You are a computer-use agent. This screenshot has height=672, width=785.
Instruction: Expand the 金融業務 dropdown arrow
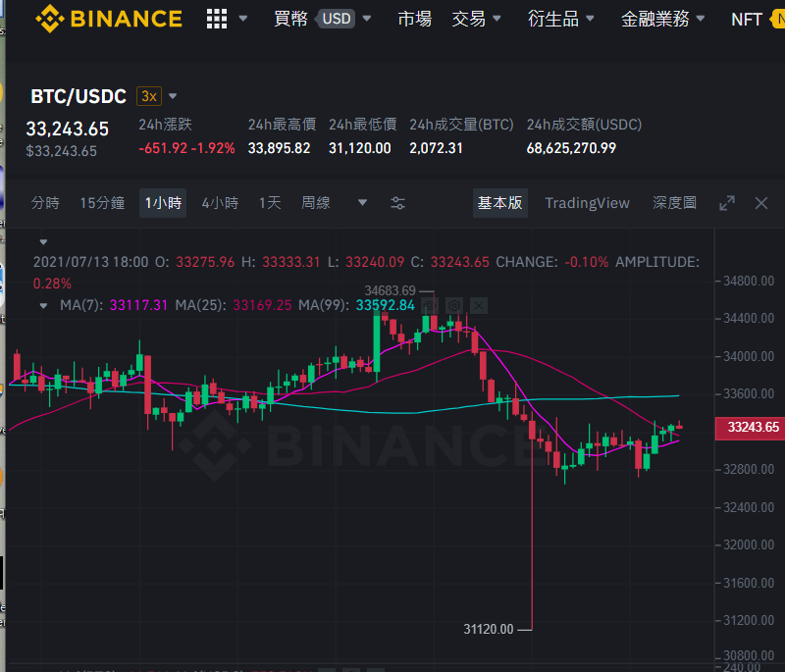click(701, 19)
